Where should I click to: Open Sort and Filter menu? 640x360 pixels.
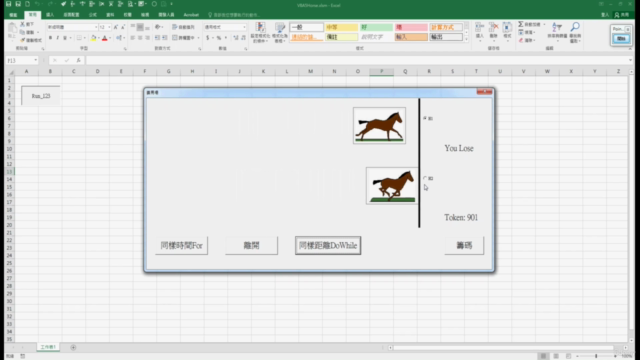[557, 31]
